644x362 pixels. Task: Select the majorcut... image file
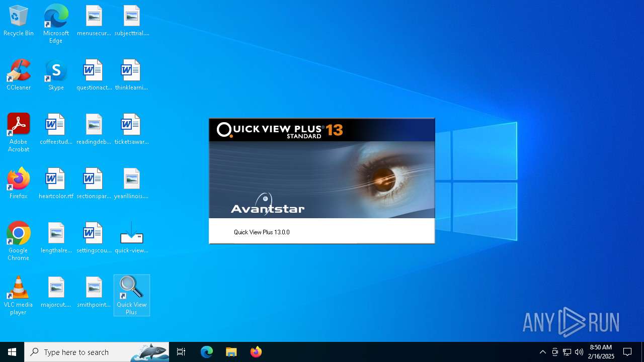tap(56, 293)
